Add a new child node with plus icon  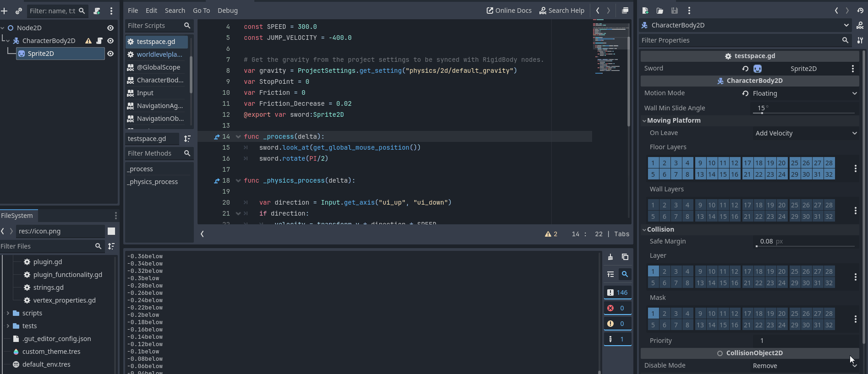[4, 11]
